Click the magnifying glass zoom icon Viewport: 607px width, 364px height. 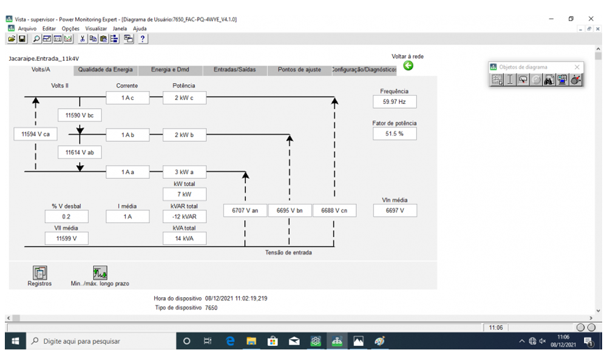point(36,39)
